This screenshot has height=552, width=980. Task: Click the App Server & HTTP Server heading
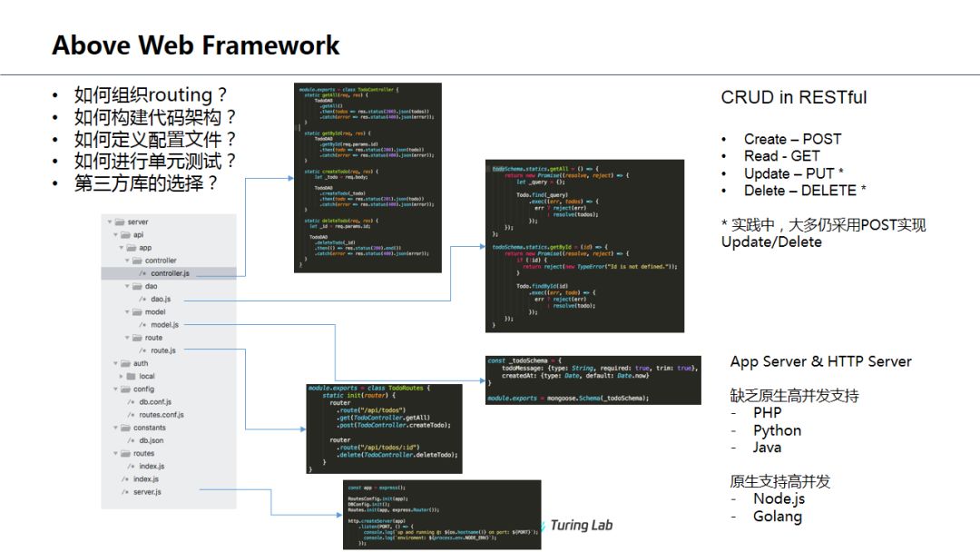coord(820,361)
